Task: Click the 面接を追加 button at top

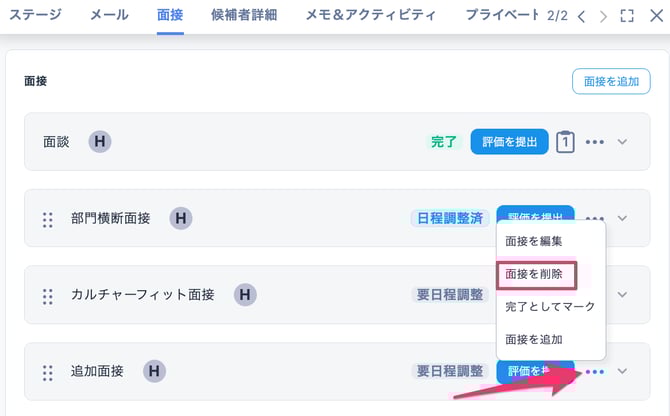Action: pyautogui.click(x=611, y=82)
